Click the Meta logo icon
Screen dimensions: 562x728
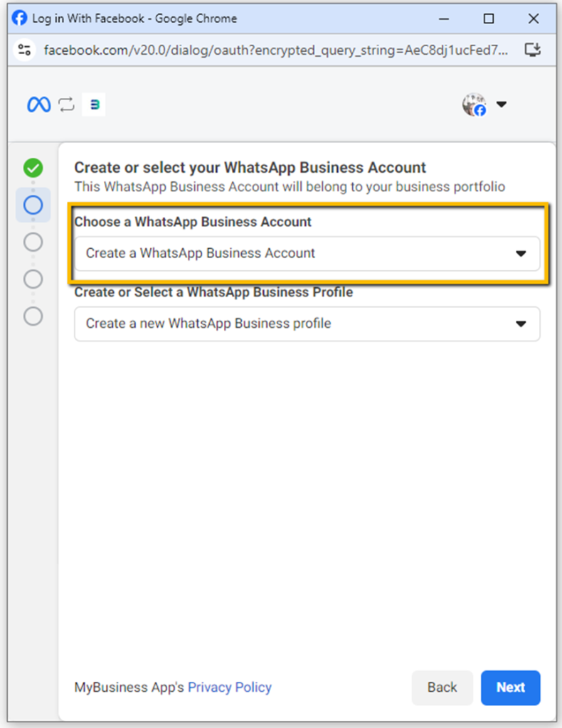39,105
